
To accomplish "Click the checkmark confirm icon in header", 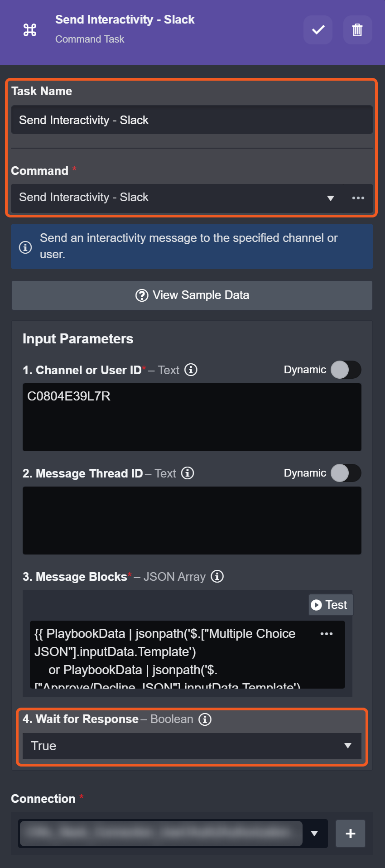I will point(318,30).
